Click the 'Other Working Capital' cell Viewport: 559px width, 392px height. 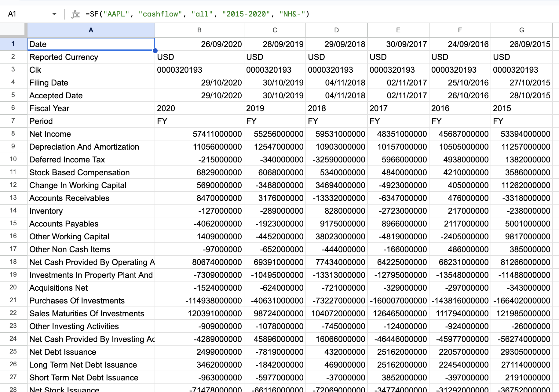[x=91, y=237]
